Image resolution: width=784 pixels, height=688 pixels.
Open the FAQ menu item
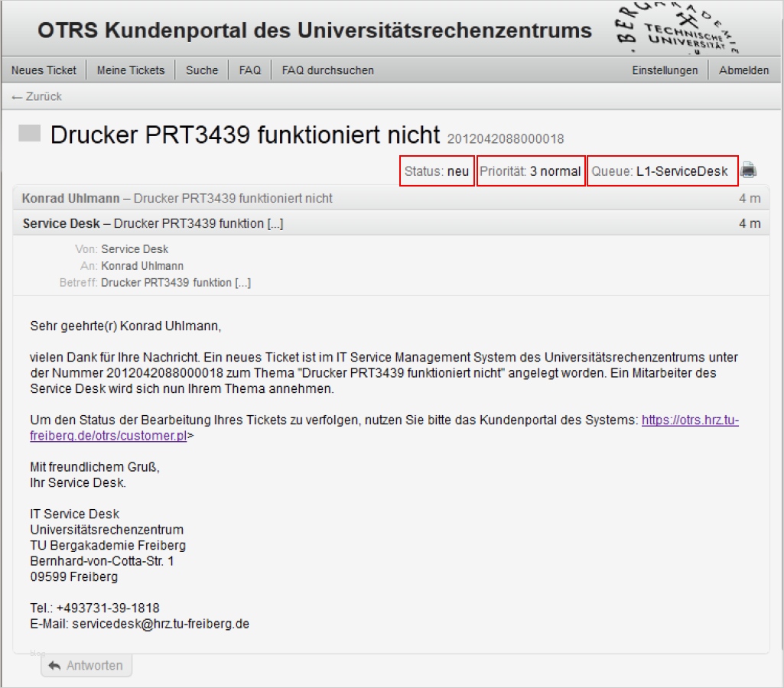250,70
